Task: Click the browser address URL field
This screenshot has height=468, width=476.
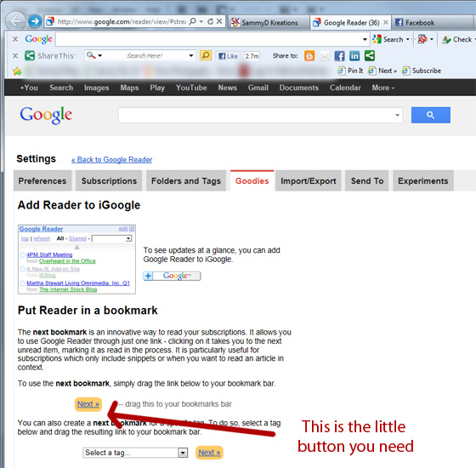Action: click(122, 21)
